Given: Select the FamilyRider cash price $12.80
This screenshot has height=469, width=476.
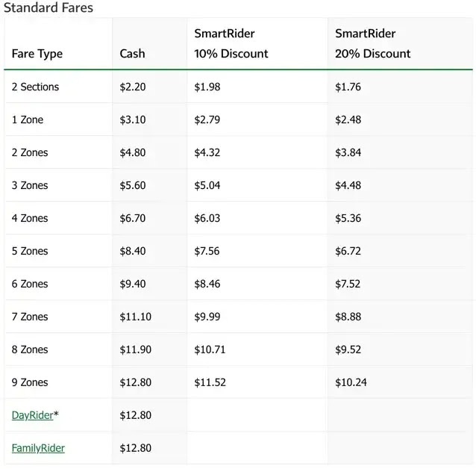Looking at the screenshot, I should 135,448.
